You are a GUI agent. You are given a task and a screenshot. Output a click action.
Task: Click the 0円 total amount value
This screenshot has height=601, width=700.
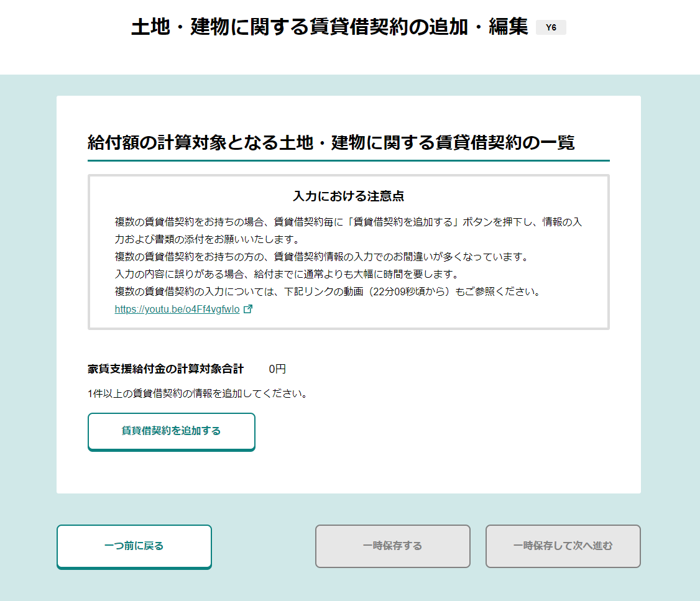(277, 369)
